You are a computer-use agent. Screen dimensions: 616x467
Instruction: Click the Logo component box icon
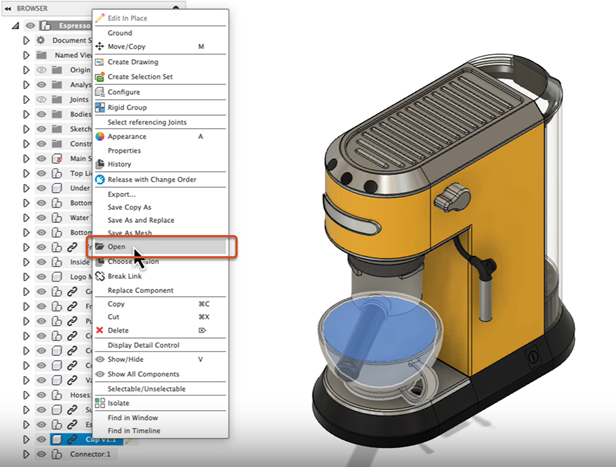[x=57, y=277]
